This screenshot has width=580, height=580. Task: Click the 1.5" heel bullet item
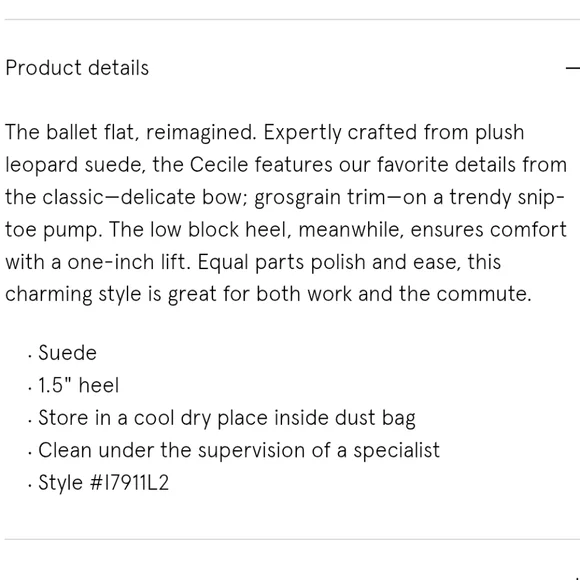[x=78, y=385]
